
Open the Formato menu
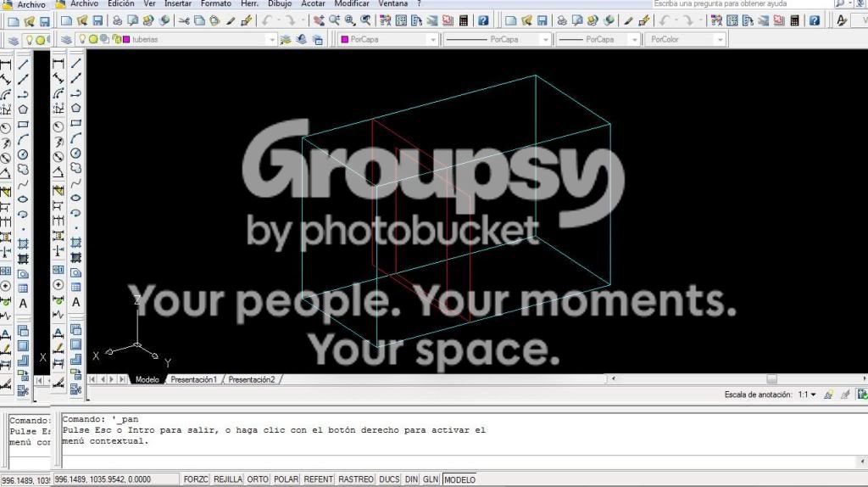click(216, 3)
